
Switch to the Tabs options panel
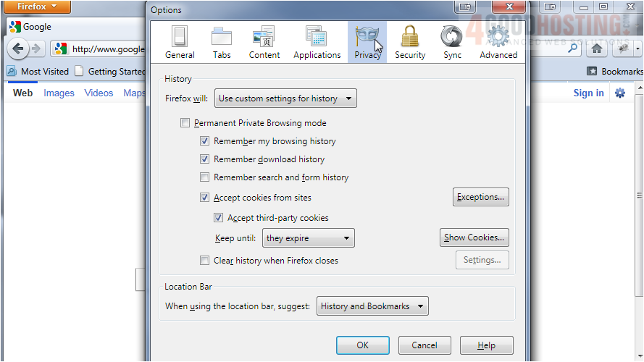tap(222, 42)
